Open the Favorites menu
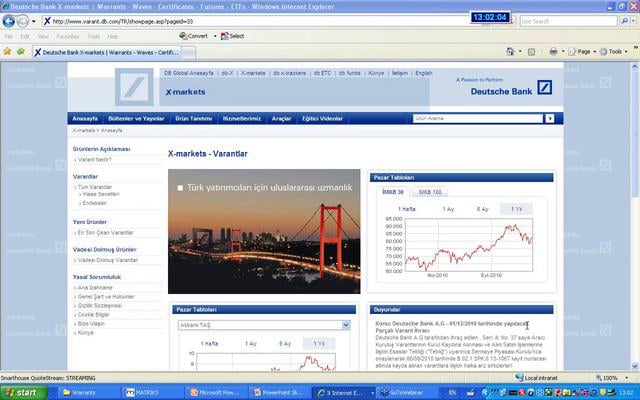This screenshot has height=400, width=640. pos(68,36)
